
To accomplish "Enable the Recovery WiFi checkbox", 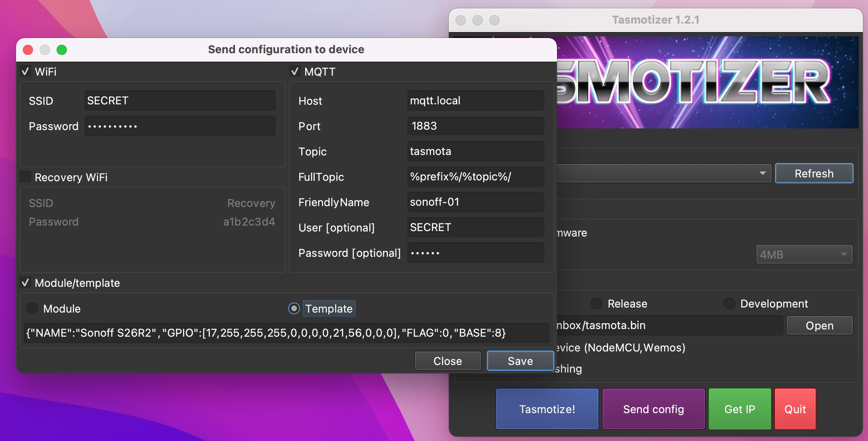I will 26,177.
